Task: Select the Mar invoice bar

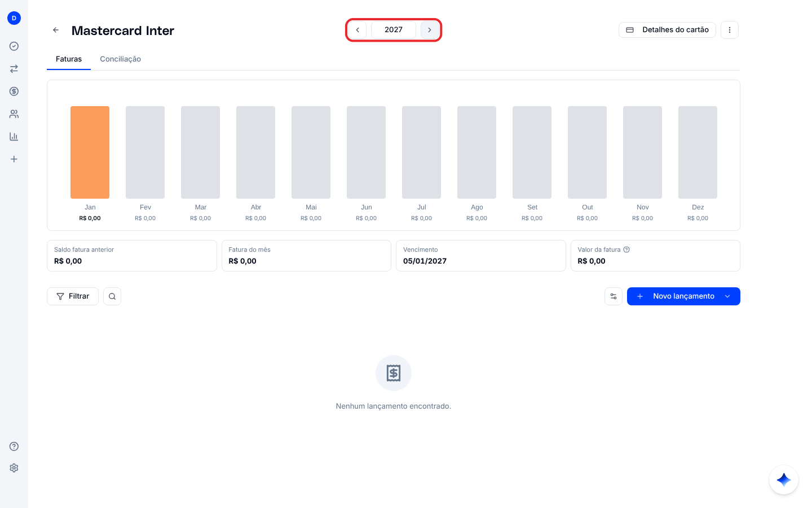Action: (x=201, y=152)
